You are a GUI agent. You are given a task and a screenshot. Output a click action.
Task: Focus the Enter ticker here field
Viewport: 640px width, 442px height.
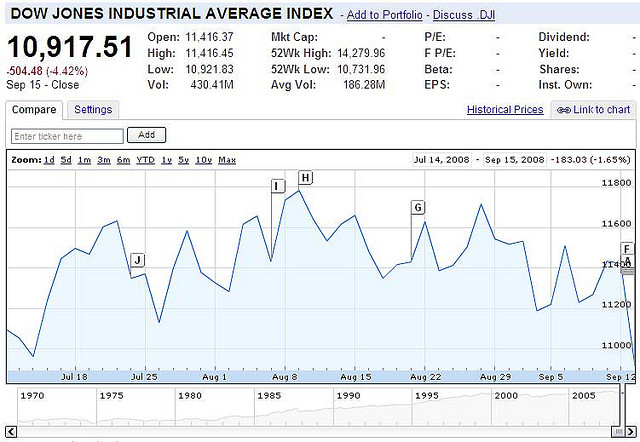pos(67,136)
